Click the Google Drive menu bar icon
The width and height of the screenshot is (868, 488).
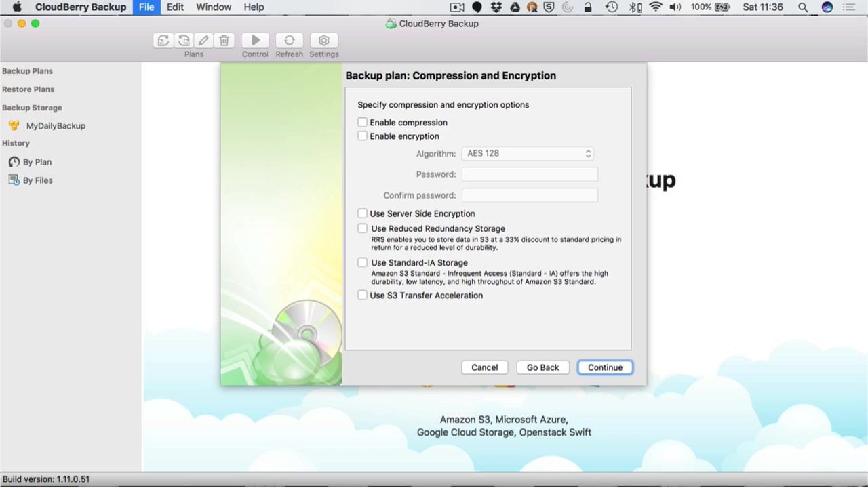point(515,7)
